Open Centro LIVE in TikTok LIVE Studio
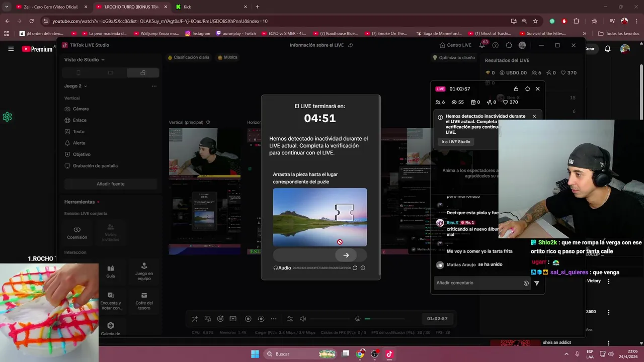The height and width of the screenshot is (362, 644). [x=455, y=45]
